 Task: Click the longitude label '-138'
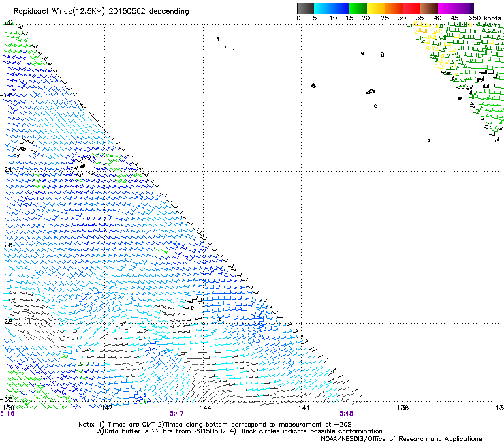point(400,408)
